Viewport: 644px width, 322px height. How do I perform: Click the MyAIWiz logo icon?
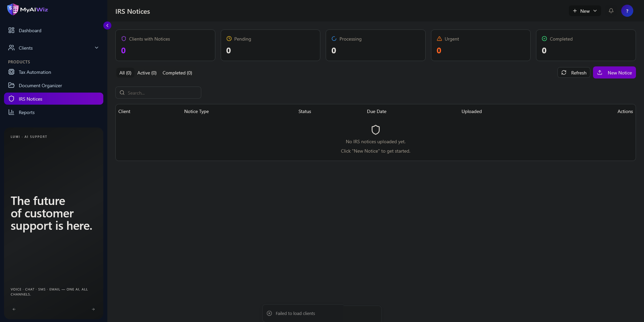tap(13, 9)
